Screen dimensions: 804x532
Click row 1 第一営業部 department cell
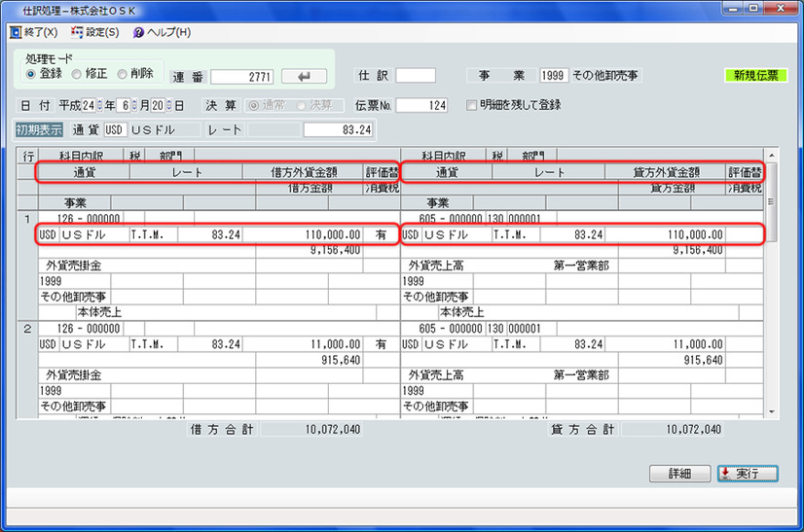(581, 266)
